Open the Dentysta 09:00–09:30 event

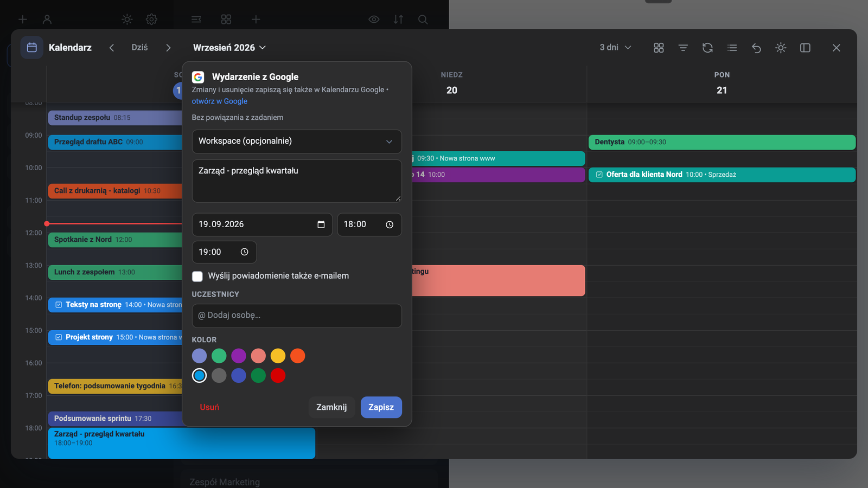tap(722, 142)
